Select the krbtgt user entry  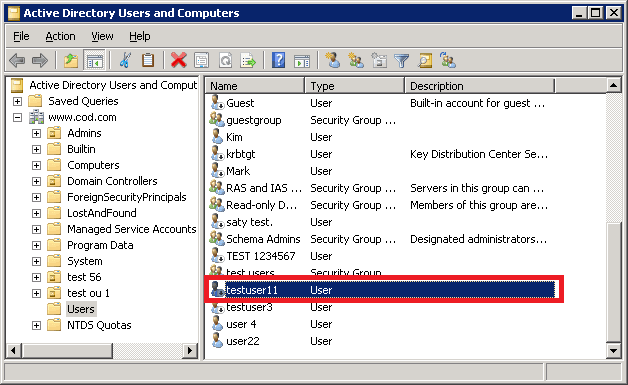tap(240, 154)
